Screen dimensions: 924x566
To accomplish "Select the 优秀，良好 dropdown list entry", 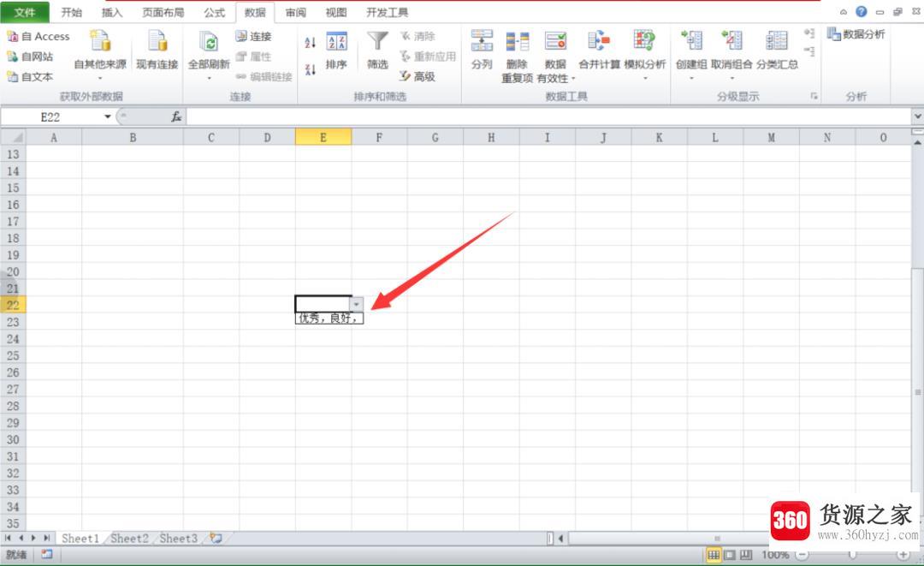I will [x=329, y=319].
